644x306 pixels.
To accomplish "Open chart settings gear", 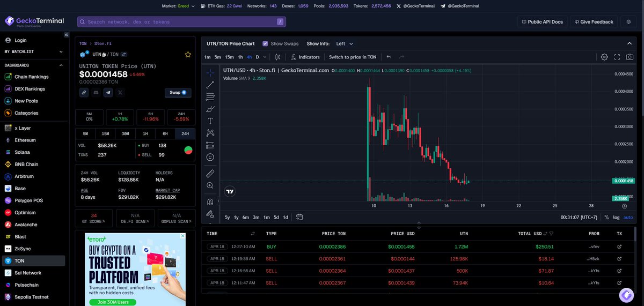I will [604, 57].
